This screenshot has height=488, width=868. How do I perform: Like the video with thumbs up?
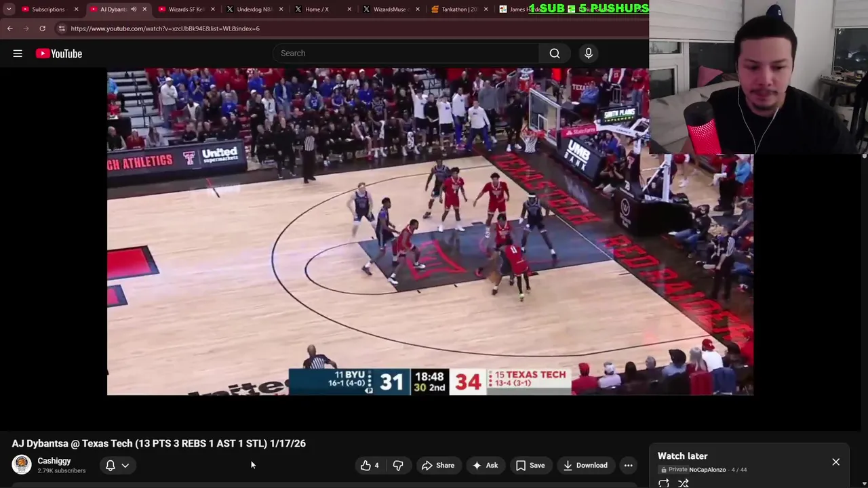pyautogui.click(x=370, y=466)
